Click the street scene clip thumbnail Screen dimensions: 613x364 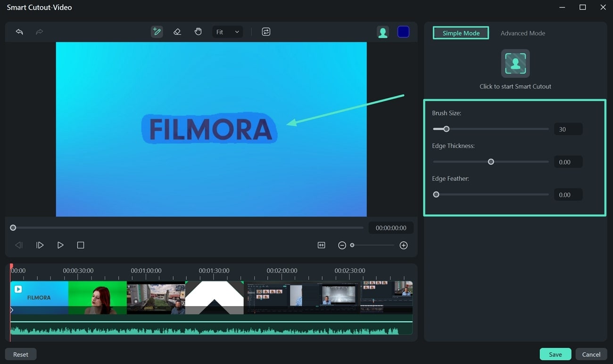point(156,298)
